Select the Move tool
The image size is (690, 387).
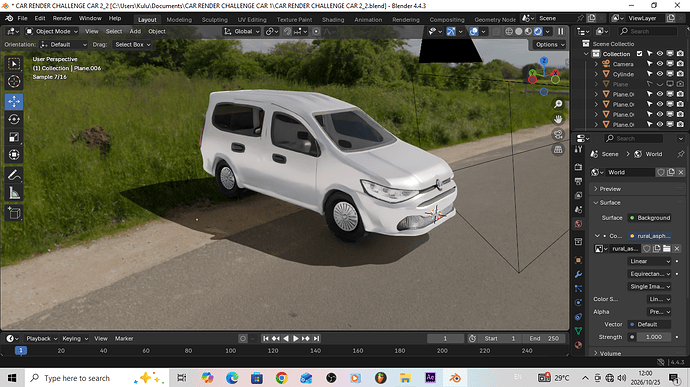(x=14, y=102)
